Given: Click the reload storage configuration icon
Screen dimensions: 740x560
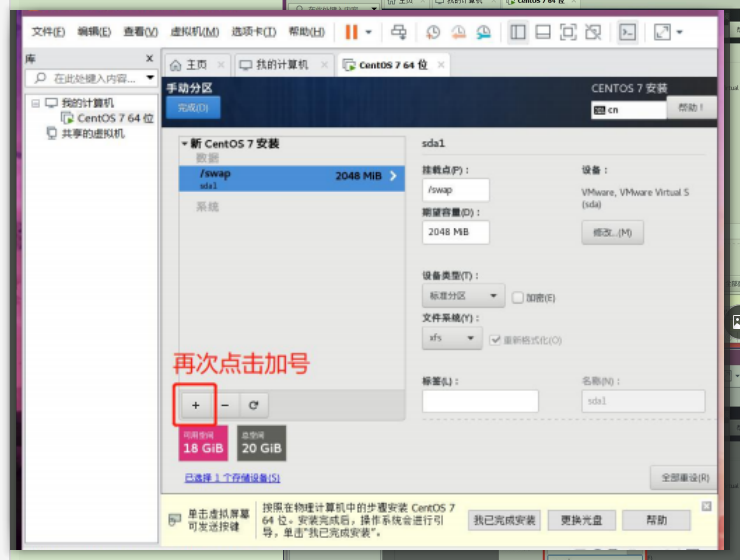Looking at the screenshot, I should (x=253, y=405).
